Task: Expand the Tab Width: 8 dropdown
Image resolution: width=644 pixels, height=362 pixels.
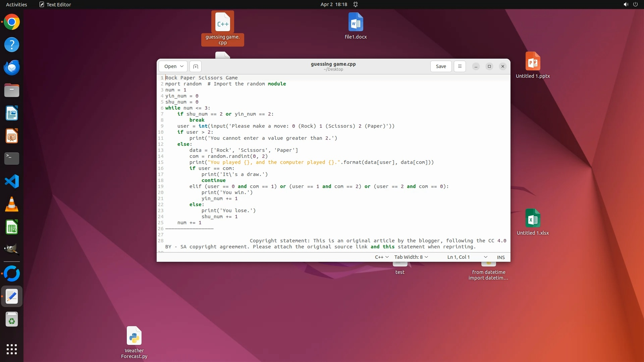Action: (411, 257)
